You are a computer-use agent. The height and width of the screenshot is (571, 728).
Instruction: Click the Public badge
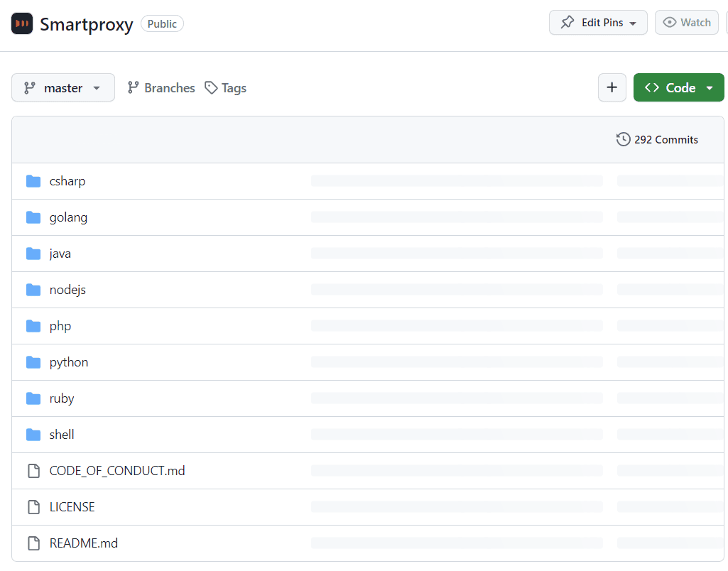pyautogui.click(x=162, y=23)
